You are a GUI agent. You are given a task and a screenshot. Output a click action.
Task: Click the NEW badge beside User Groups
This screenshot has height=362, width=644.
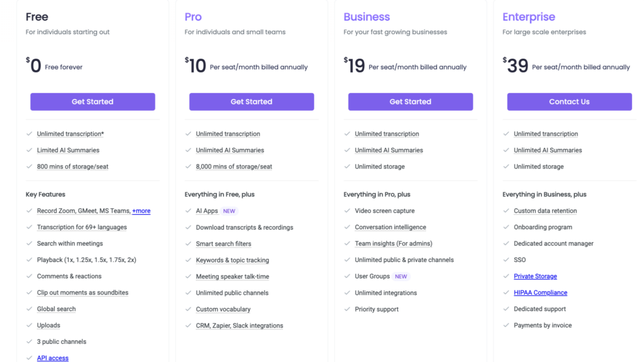(x=401, y=276)
